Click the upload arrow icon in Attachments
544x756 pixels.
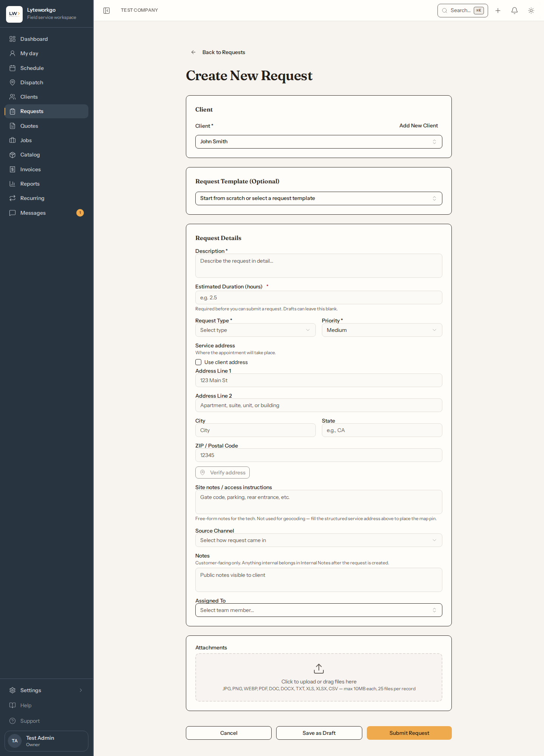[319, 669]
